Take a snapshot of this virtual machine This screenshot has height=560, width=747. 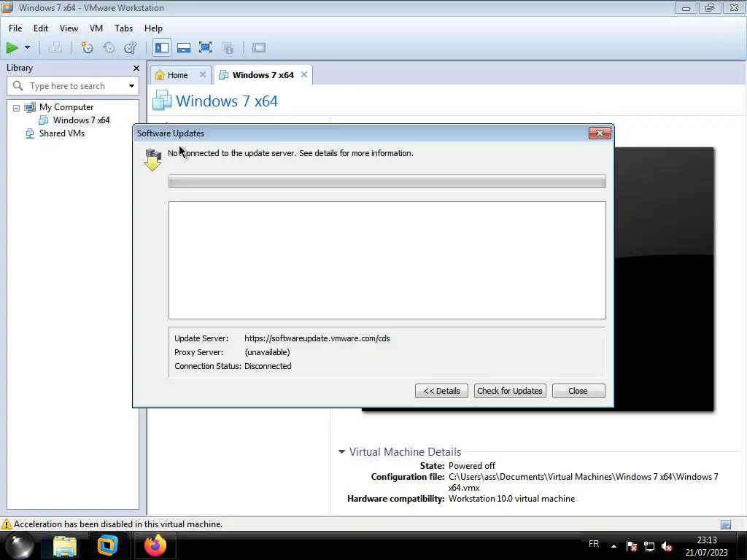(87, 47)
